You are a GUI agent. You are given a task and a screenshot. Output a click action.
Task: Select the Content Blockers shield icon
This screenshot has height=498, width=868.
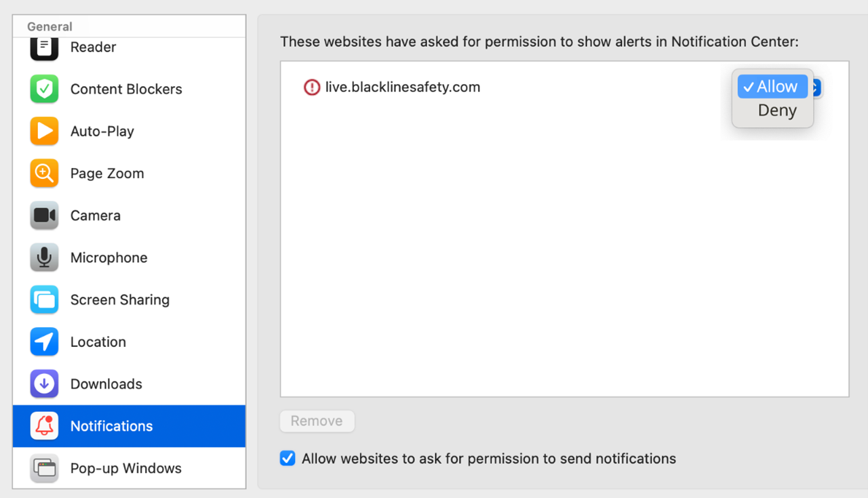pyautogui.click(x=44, y=89)
